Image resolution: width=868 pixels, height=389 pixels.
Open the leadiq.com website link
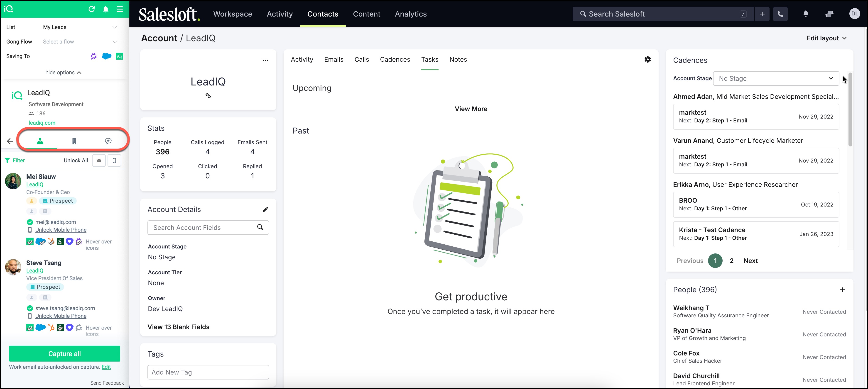(42, 123)
